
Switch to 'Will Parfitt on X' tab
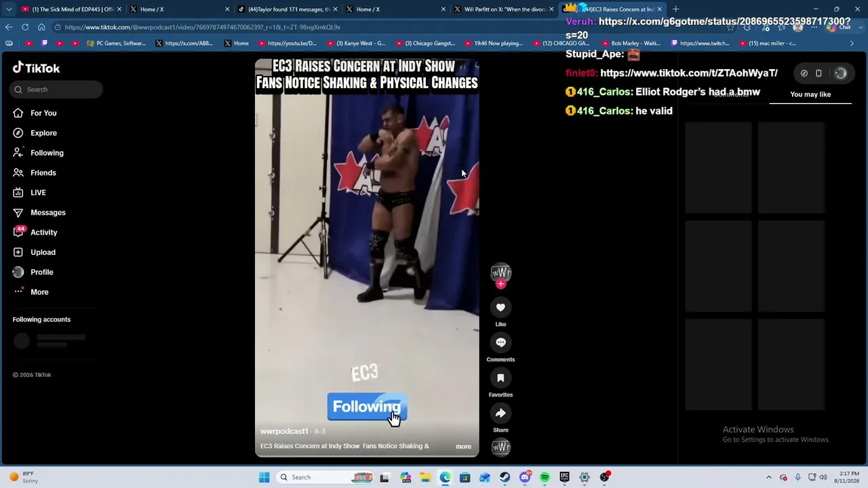click(502, 9)
